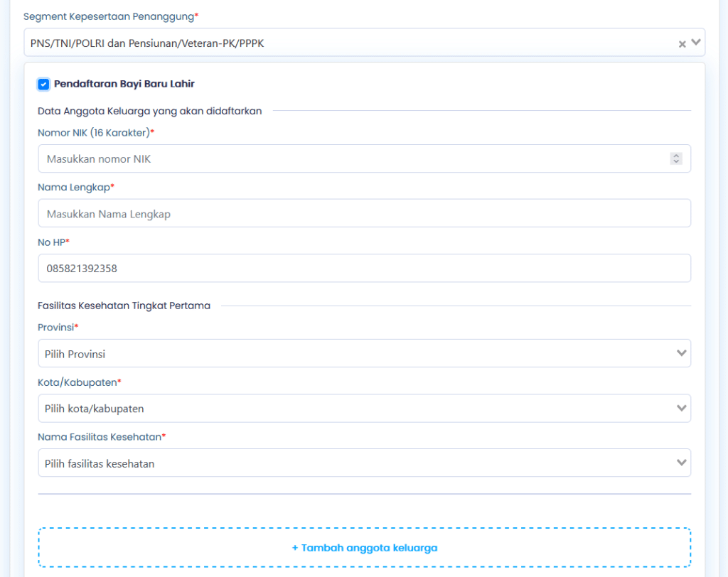Click the chevron icon in Provinsi field
The width and height of the screenshot is (728, 577).
coord(682,353)
